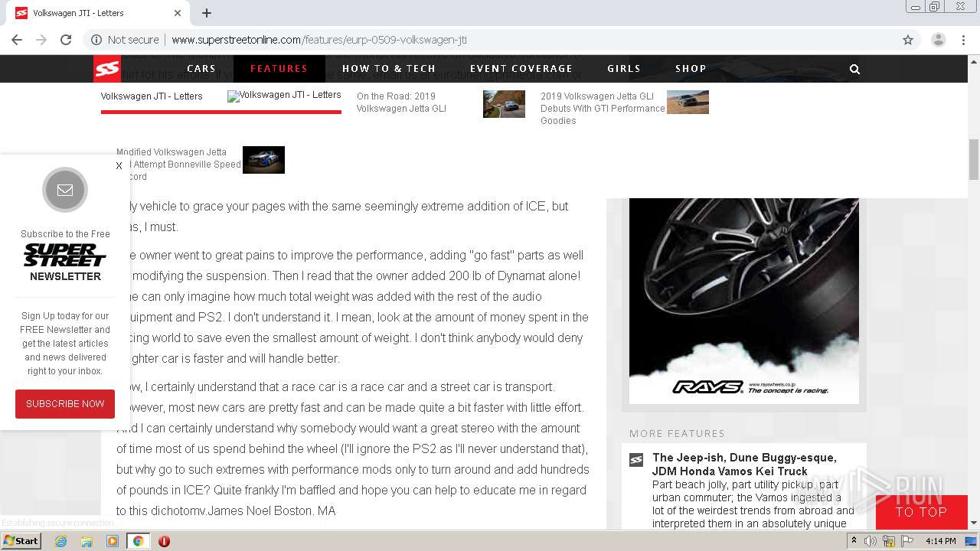
Task: Click the Jetta GLI Debuts thumbnail
Action: pyautogui.click(x=688, y=102)
